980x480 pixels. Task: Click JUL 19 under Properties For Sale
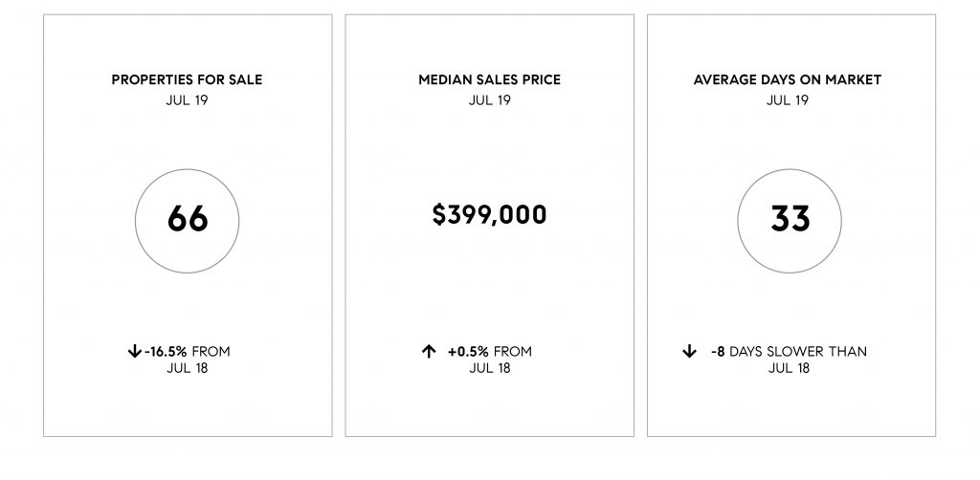pos(187,99)
